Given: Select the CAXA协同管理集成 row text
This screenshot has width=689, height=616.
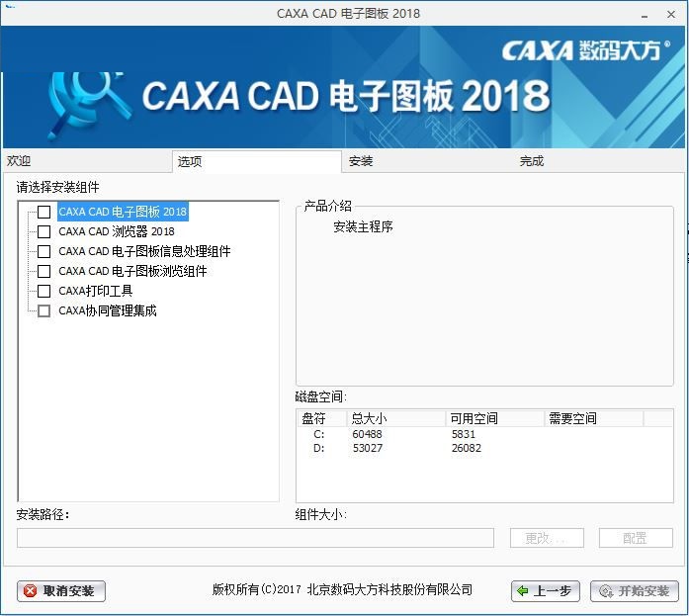Looking at the screenshot, I should (108, 310).
